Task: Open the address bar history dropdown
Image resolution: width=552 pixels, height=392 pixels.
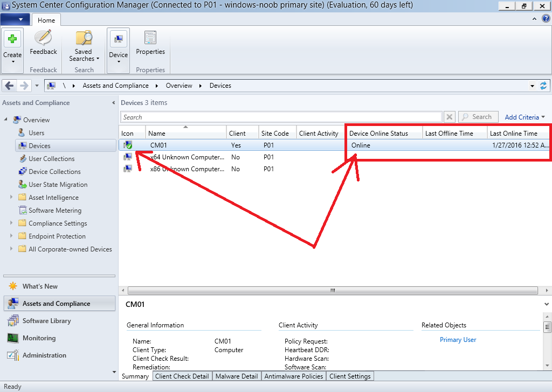Action: coord(532,86)
